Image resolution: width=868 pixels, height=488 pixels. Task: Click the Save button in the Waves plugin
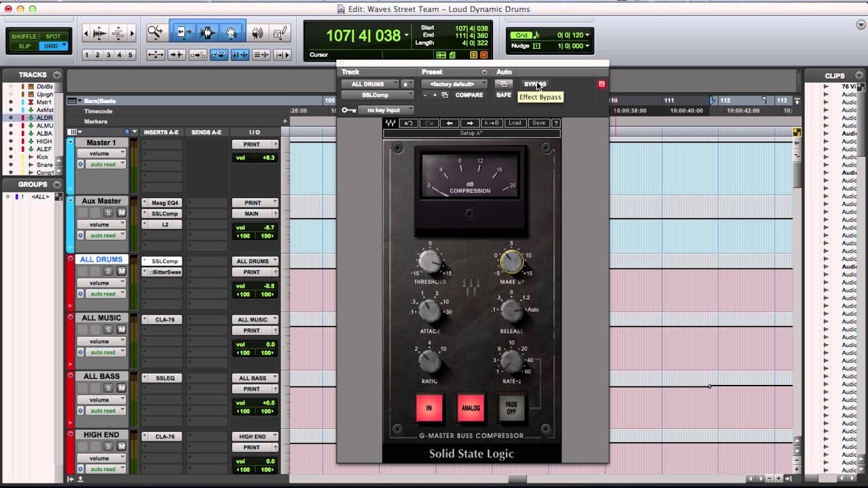click(540, 122)
